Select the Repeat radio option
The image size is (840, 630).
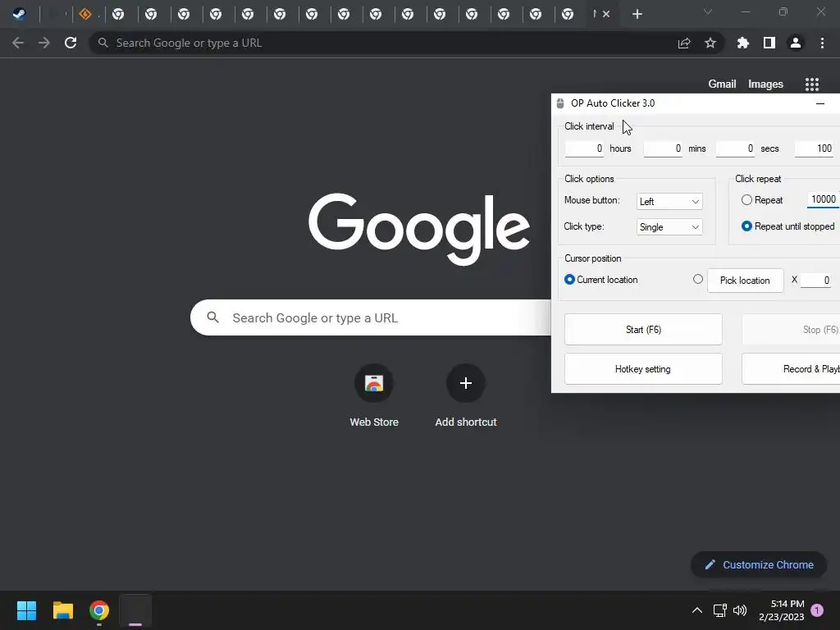click(x=746, y=200)
